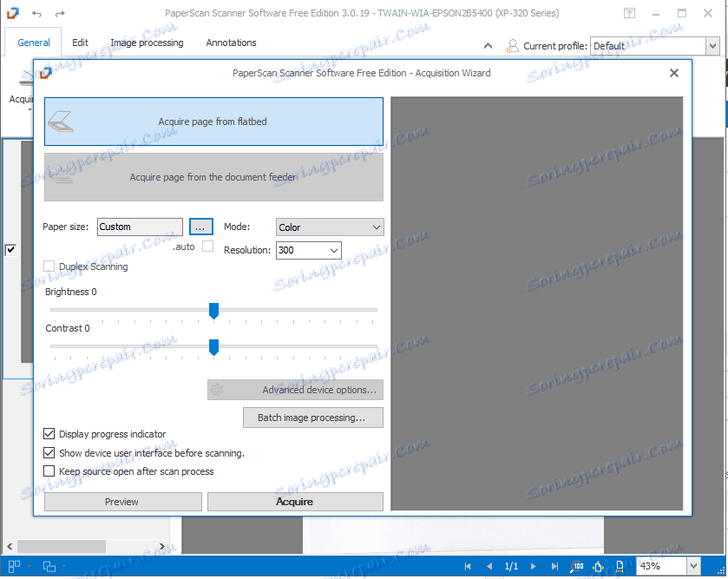Open Advanced device options
Viewport: 728px width, 579px height.
tap(295, 390)
